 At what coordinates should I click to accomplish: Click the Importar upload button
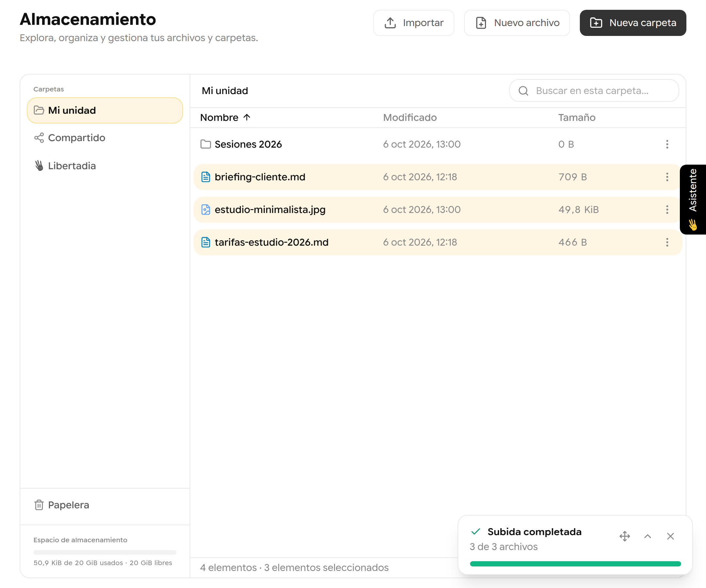click(x=413, y=23)
